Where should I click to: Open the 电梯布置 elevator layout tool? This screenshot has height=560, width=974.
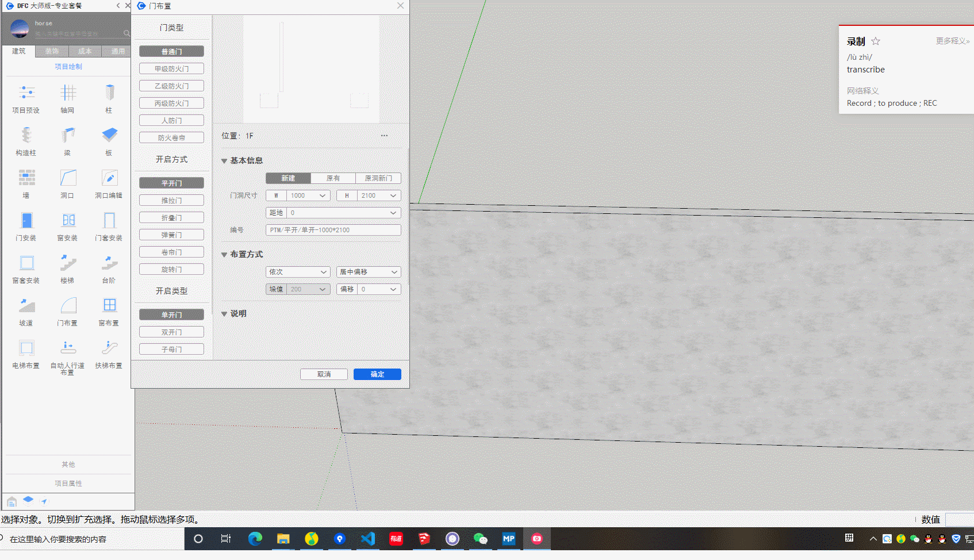[26, 348]
